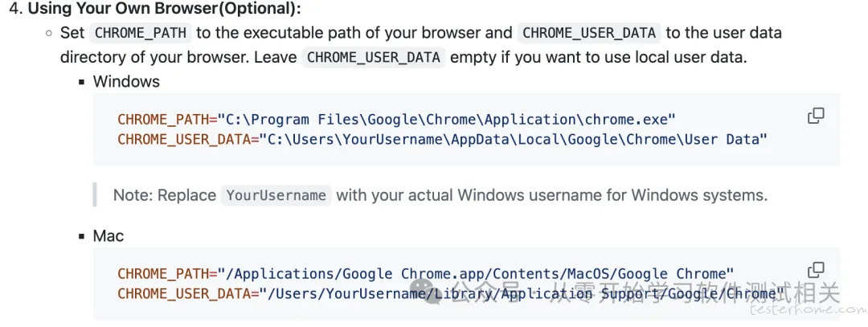Viewport: 868px width, 327px height.
Task: Click the first CHROME_USER_DATA inline code tag
Action: pyautogui.click(x=589, y=33)
